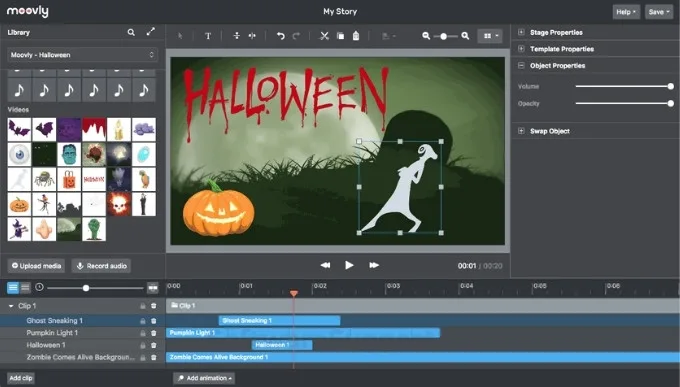Lock the Zombie Comes Alive Background layer
Viewport: 680px width, 387px height.
142,357
